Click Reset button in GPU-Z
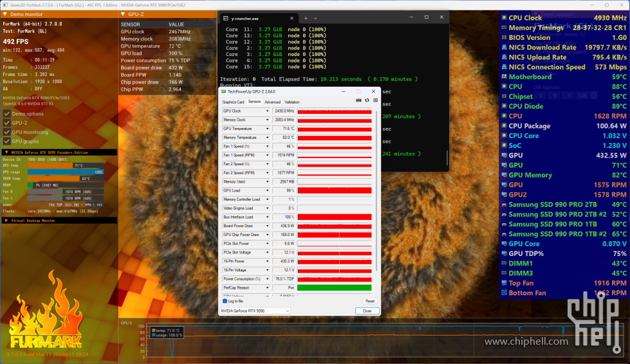 tap(369, 301)
